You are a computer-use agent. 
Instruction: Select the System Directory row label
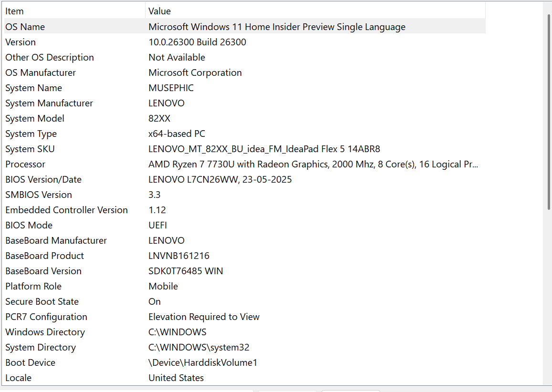point(41,348)
